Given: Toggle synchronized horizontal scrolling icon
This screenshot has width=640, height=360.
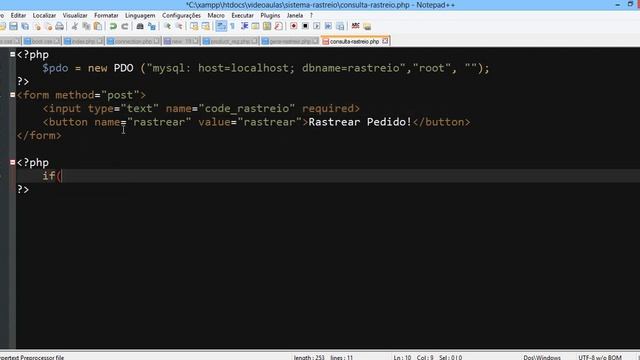Looking at the screenshot, I should point(206,27).
